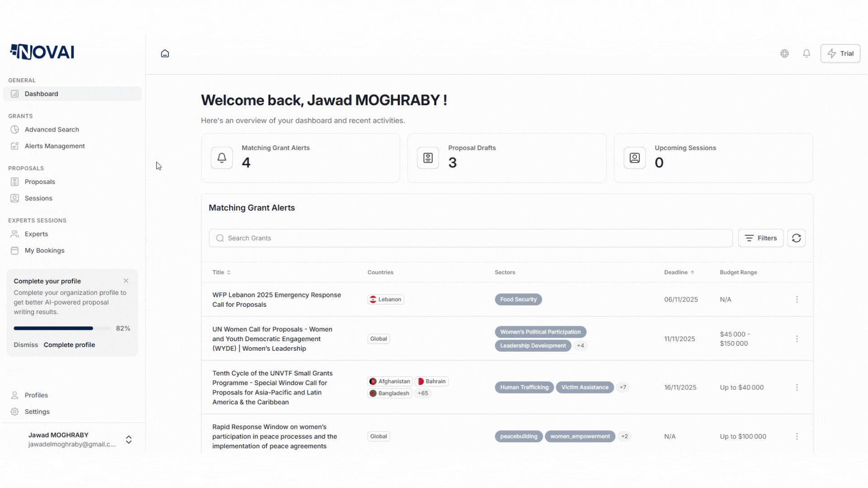Click the My Bookings calendar icon
Screen dimensions: 868x488
click(x=15, y=250)
